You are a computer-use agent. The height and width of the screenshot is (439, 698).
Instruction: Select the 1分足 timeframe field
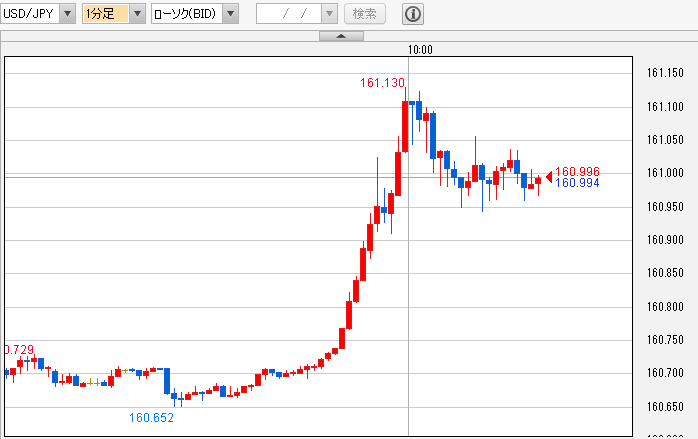pos(106,14)
